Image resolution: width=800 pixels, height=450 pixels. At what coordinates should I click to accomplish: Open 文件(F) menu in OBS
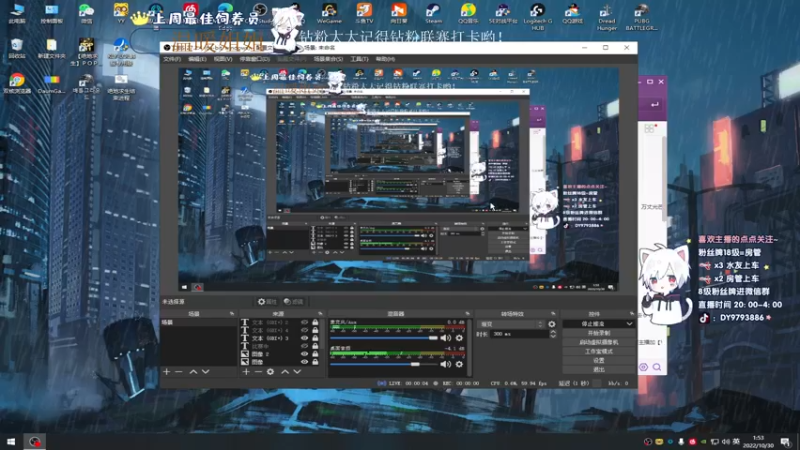tap(172, 59)
